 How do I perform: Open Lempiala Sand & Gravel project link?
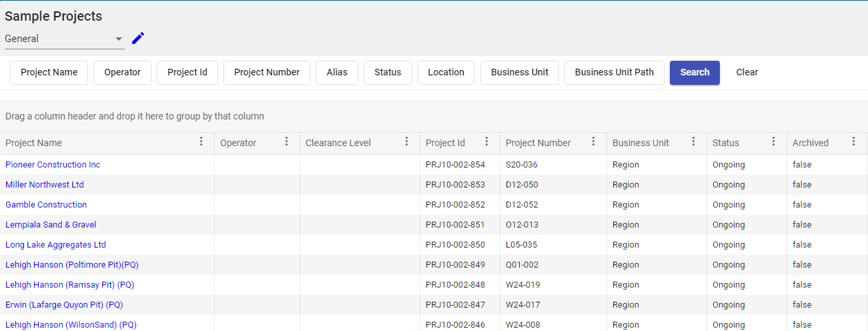point(51,225)
